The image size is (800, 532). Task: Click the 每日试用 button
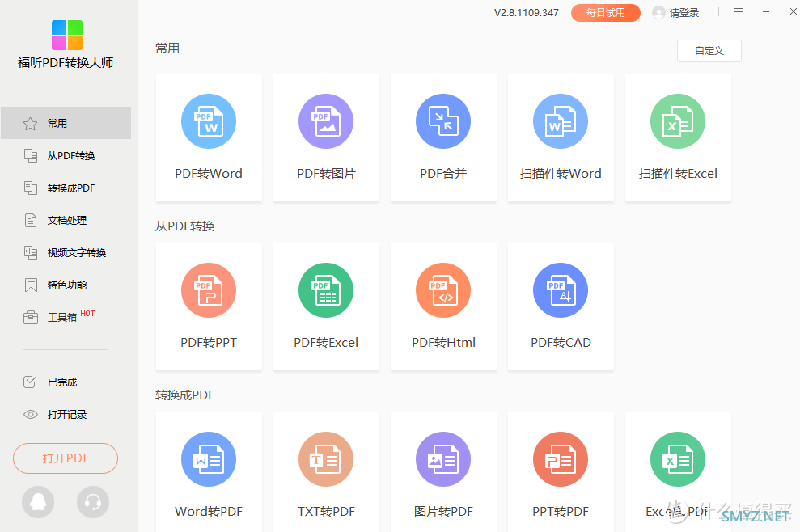(606, 13)
